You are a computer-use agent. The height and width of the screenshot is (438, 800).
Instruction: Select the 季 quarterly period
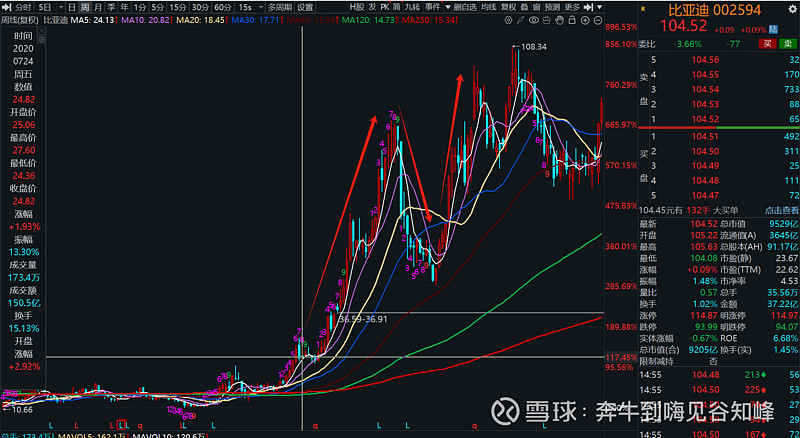111,7
